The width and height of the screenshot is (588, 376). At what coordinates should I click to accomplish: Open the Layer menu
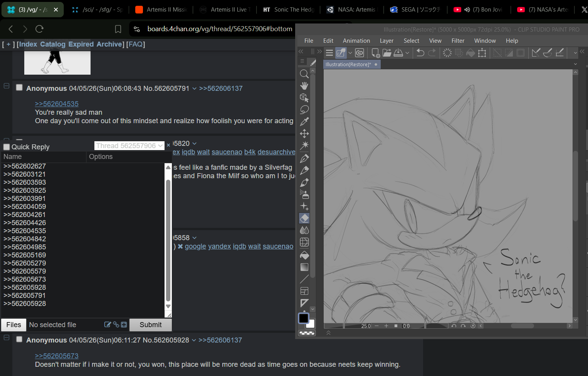click(x=386, y=41)
